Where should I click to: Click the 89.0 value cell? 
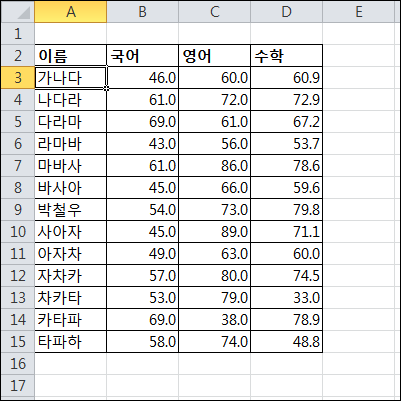[215, 232]
